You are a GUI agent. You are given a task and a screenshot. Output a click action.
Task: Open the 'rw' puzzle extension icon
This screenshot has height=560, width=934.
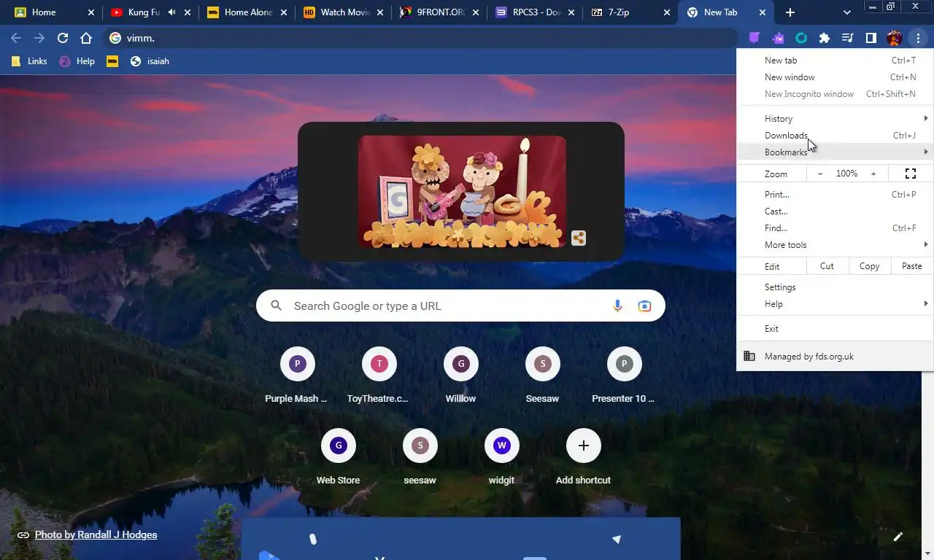pos(778,38)
